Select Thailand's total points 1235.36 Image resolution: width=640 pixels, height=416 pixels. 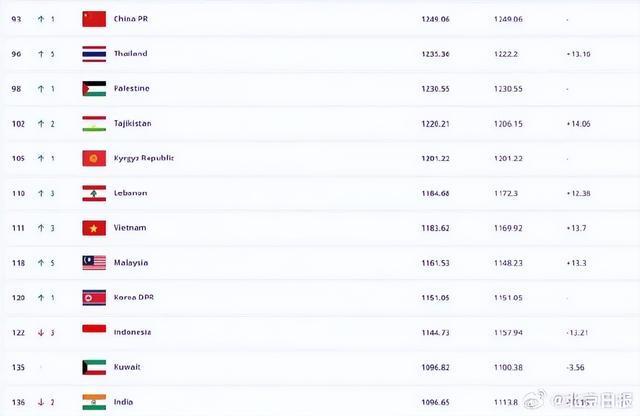[x=437, y=53]
